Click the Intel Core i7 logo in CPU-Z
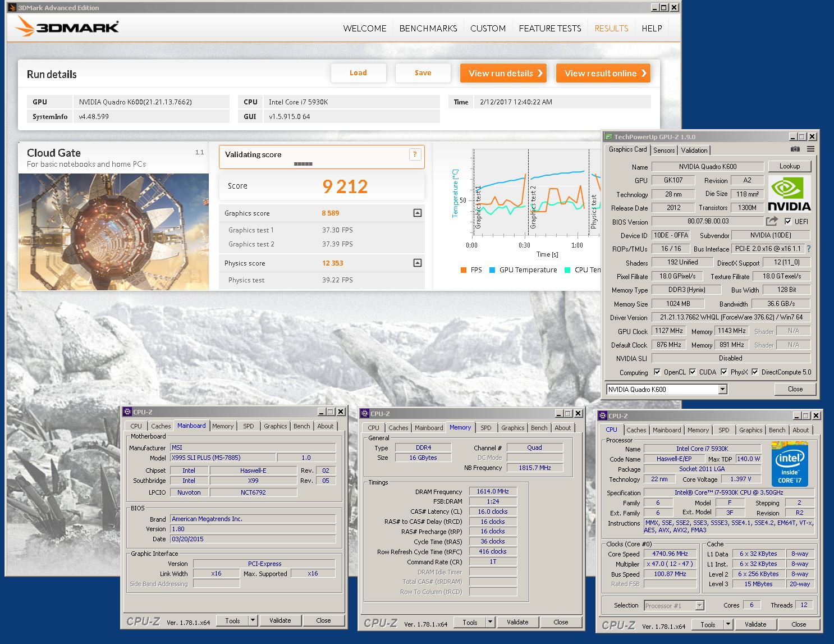Viewport: 834px width, 644px height. click(x=790, y=464)
